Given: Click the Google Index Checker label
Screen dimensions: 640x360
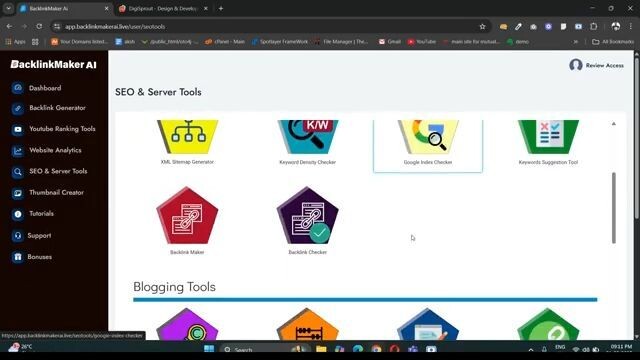Looking at the screenshot, I should pyautogui.click(x=428, y=162).
